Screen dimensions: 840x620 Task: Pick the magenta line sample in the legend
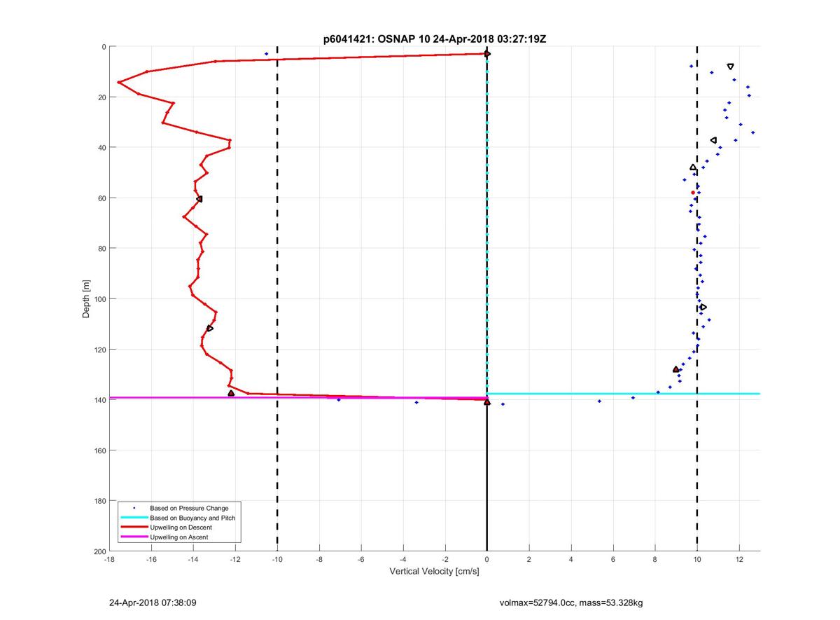tap(133, 537)
